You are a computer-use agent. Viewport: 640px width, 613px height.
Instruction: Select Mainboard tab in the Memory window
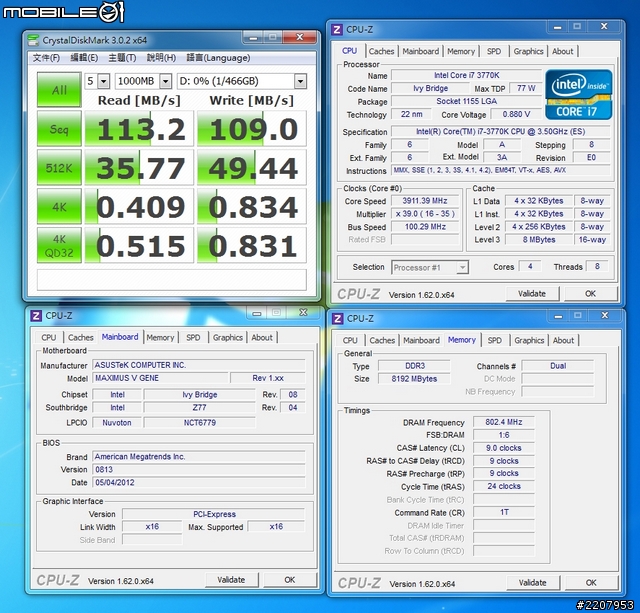coord(421,340)
